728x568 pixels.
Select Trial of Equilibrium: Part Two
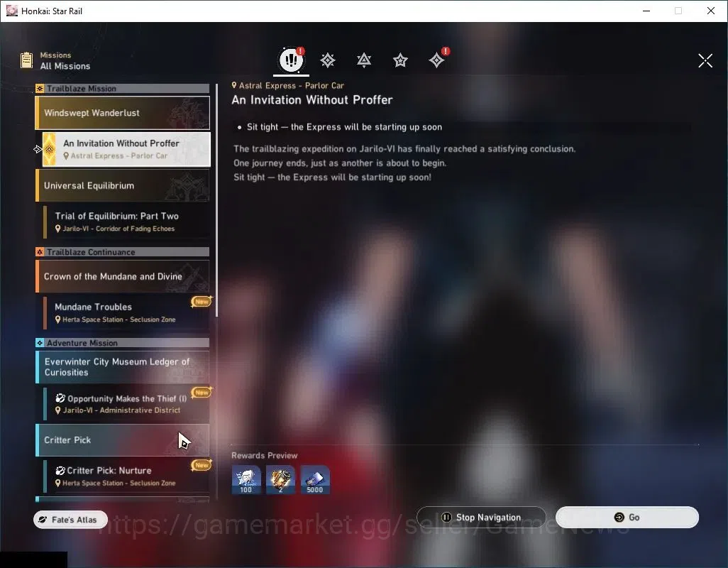click(126, 222)
